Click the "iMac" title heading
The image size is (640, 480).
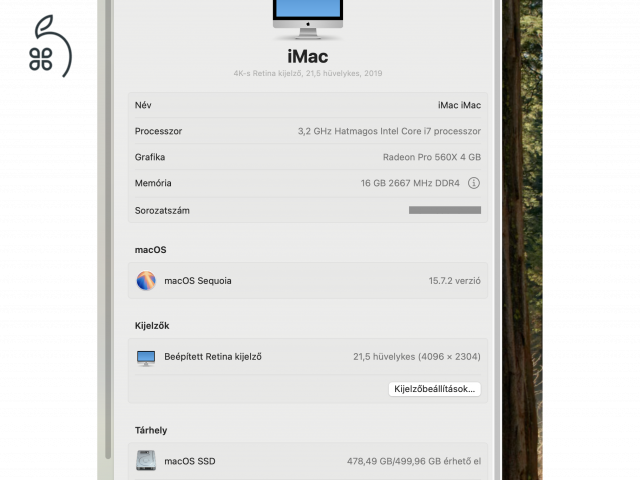coord(308,57)
